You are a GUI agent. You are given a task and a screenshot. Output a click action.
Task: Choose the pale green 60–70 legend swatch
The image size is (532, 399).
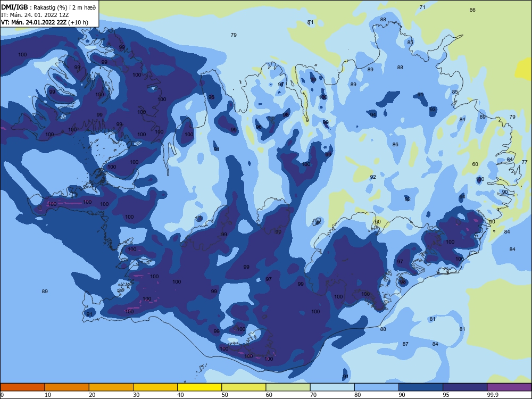point(288,387)
